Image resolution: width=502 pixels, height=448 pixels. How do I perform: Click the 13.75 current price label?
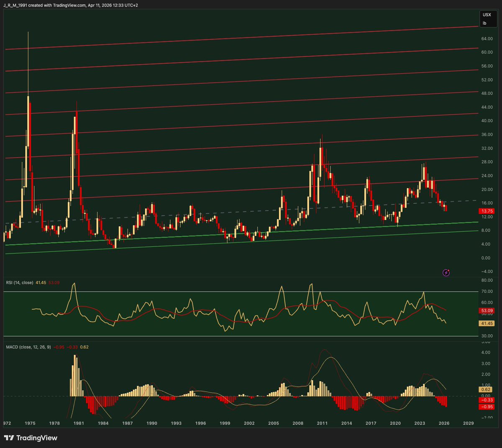487,211
